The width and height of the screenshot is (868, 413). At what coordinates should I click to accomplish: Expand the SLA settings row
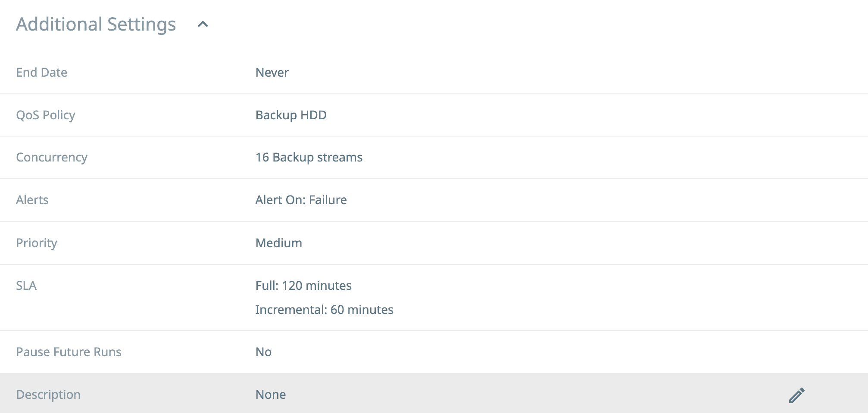point(26,286)
